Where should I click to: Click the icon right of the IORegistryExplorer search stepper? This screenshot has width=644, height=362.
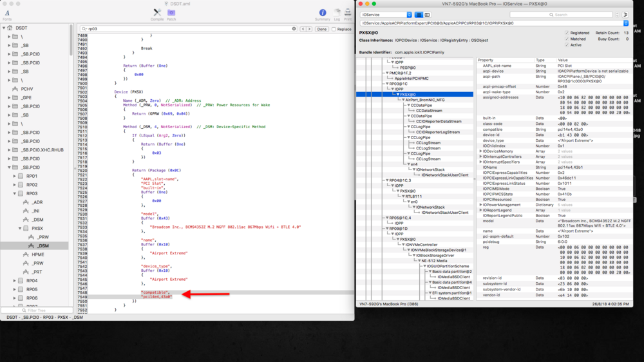[625, 15]
